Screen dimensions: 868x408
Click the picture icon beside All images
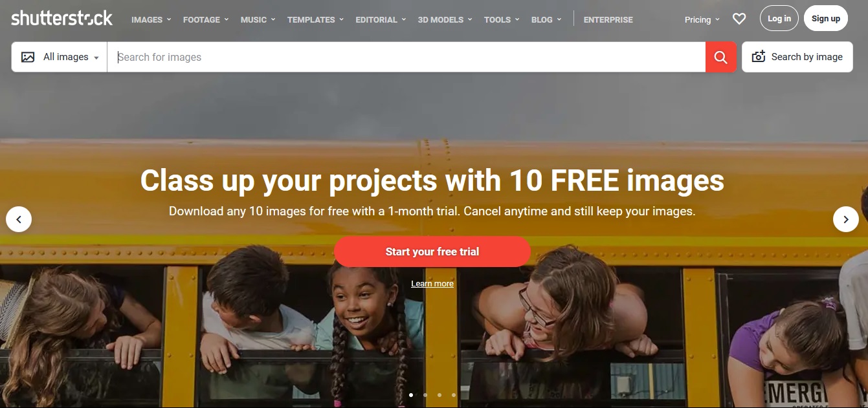(x=28, y=57)
